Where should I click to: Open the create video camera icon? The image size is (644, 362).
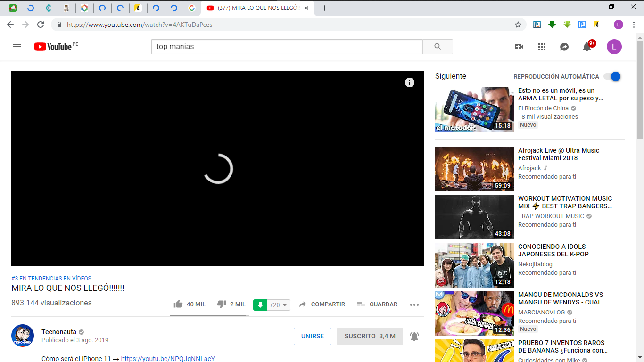[x=519, y=47]
